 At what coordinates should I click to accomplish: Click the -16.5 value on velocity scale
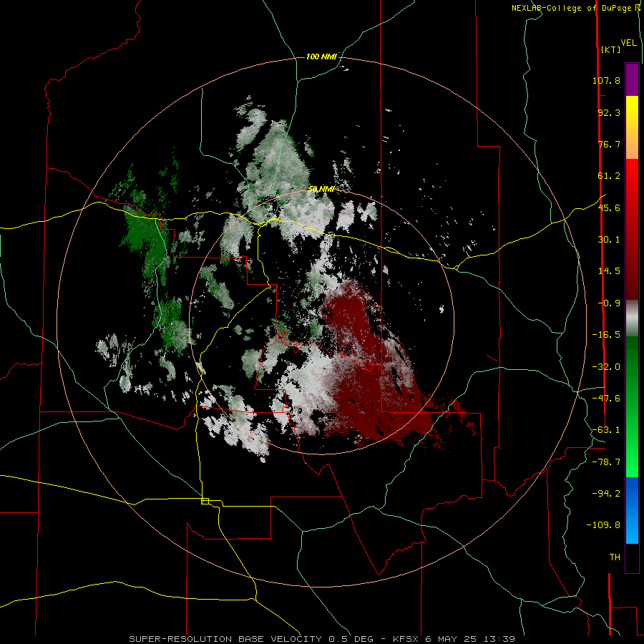point(606,335)
